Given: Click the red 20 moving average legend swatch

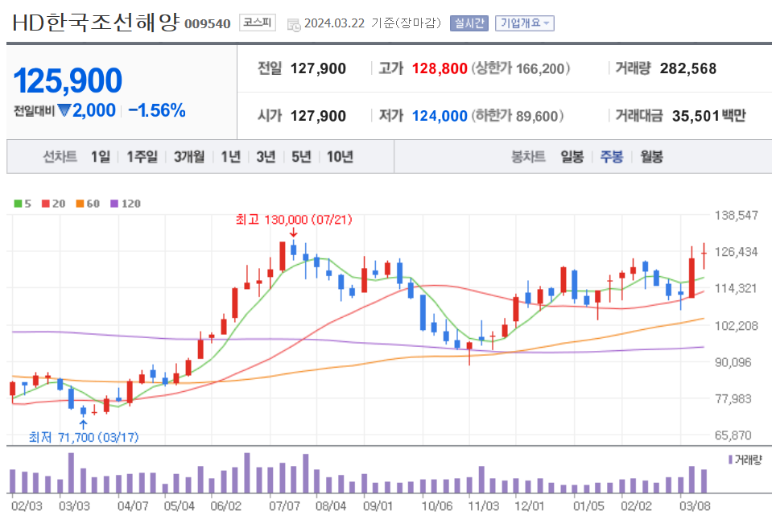Looking at the screenshot, I should pyautogui.click(x=46, y=204).
